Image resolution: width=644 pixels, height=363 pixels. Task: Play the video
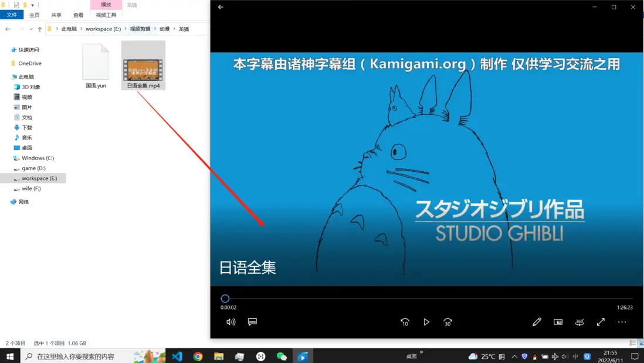click(426, 322)
